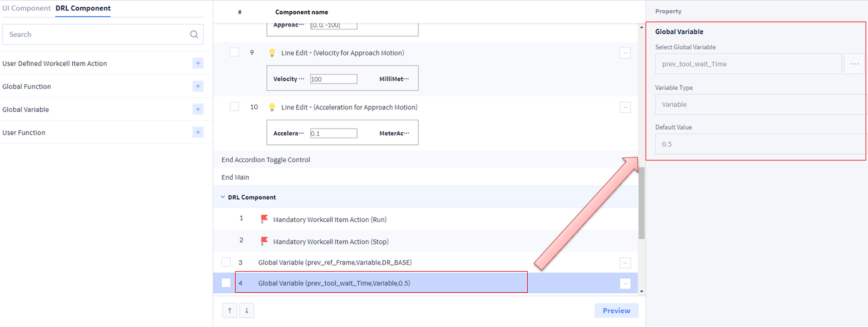
Task: Click plus icon beside User Function
Action: click(198, 132)
